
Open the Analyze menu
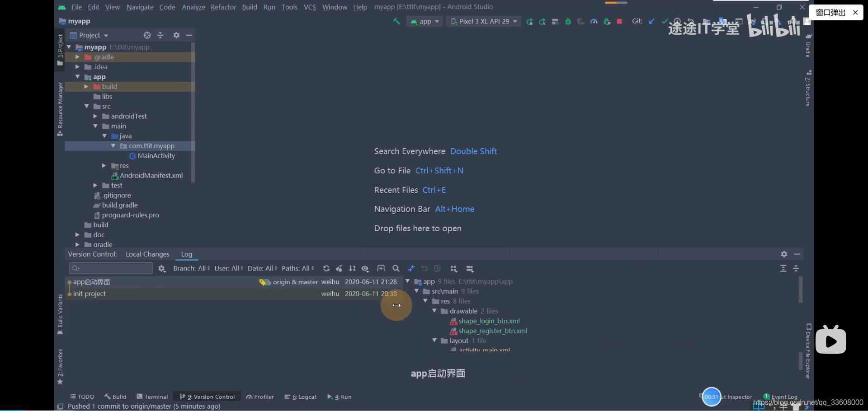coord(193,7)
